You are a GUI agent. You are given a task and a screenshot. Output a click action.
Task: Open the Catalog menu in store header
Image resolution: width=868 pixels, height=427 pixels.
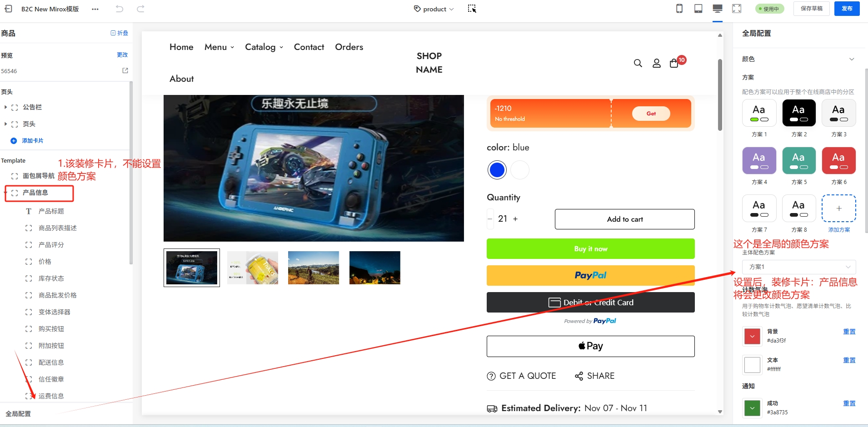pos(264,47)
